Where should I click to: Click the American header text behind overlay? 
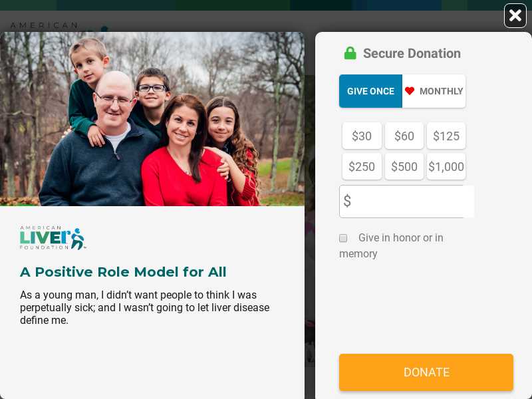(44, 25)
